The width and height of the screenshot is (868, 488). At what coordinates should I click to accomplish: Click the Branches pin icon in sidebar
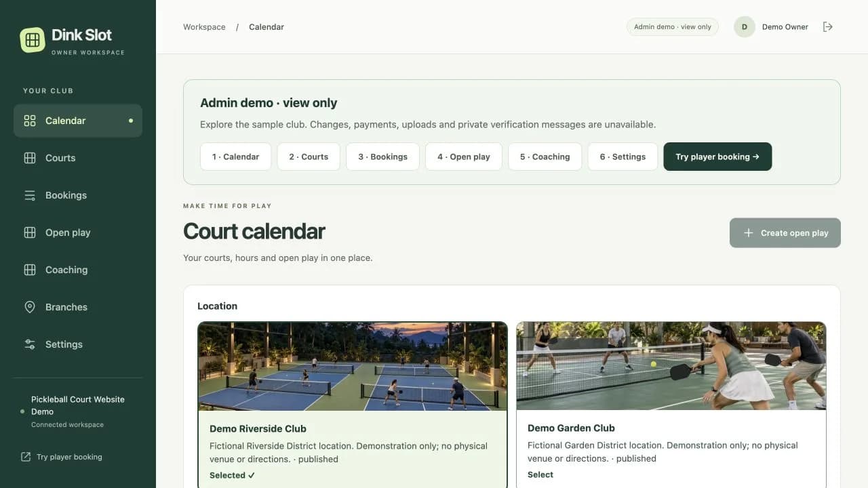click(30, 307)
